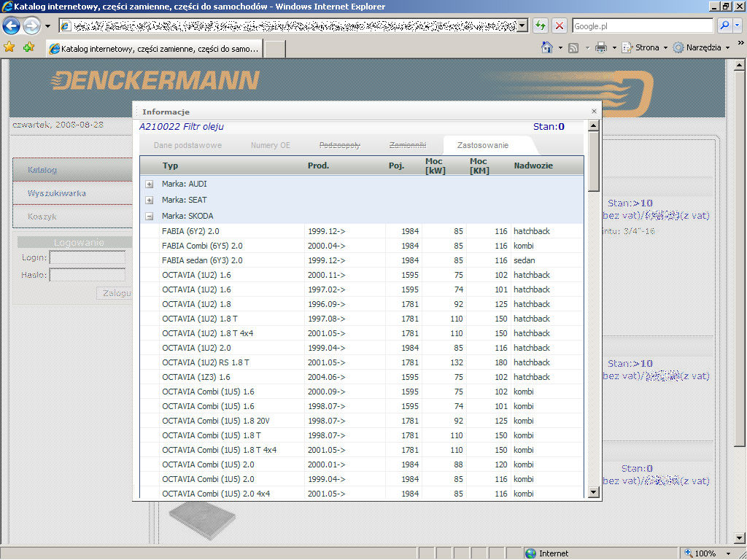Open the Katalog menu item
The image size is (747, 560).
72,169
